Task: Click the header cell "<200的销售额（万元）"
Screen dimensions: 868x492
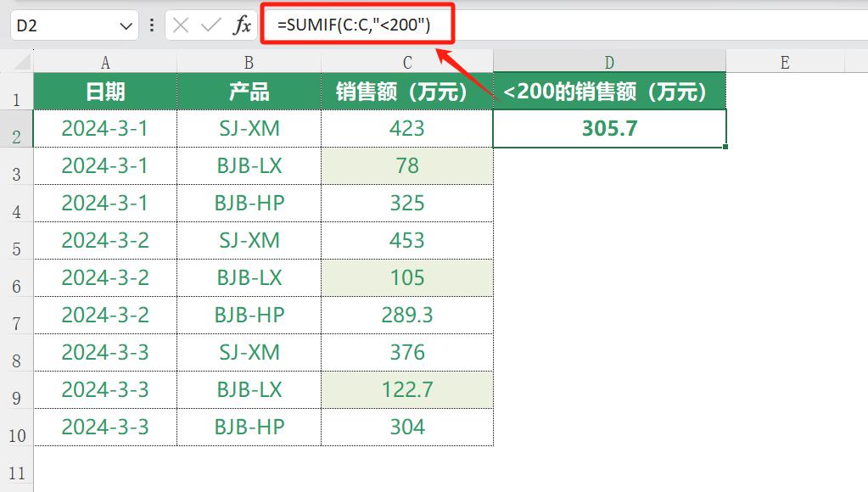Action: [609, 92]
